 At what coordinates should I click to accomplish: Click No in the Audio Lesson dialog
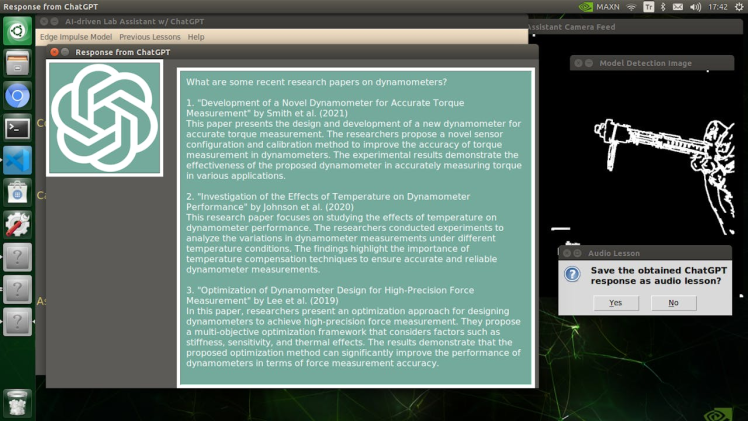coord(674,303)
